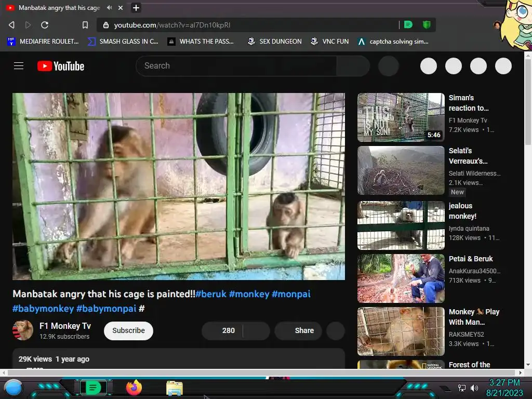
Task: Click the green chat extension icon in toolbar
Action: pos(408,25)
